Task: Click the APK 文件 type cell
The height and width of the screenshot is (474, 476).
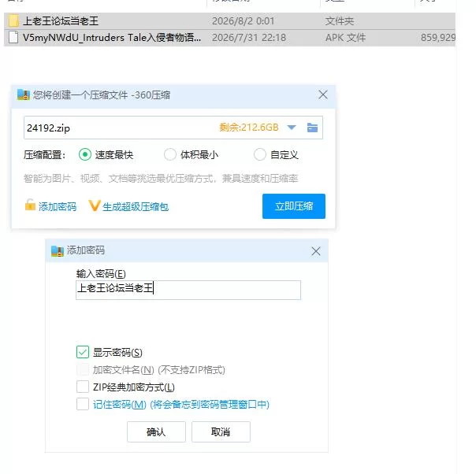Action: click(345, 38)
